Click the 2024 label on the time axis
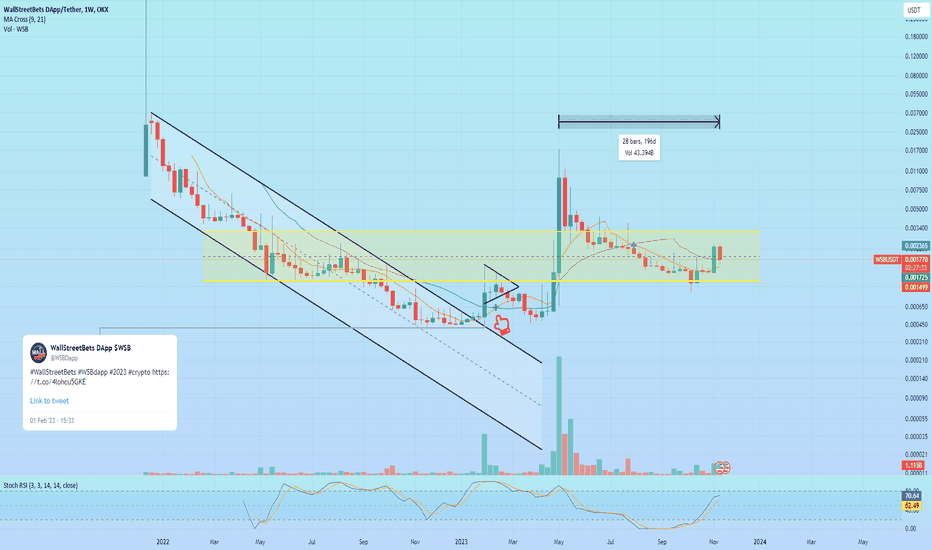This screenshot has height=550, width=932. point(759,542)
